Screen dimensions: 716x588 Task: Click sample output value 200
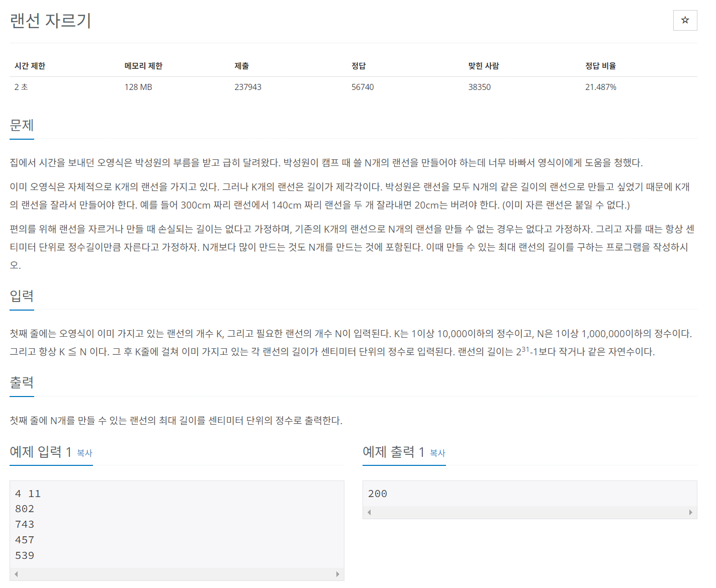[x=378, y=494]
